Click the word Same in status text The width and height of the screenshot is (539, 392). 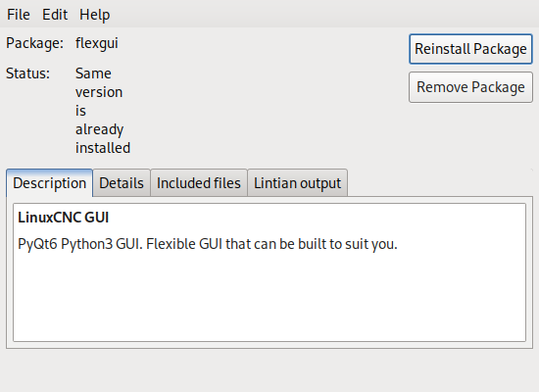tap(93, 73)
